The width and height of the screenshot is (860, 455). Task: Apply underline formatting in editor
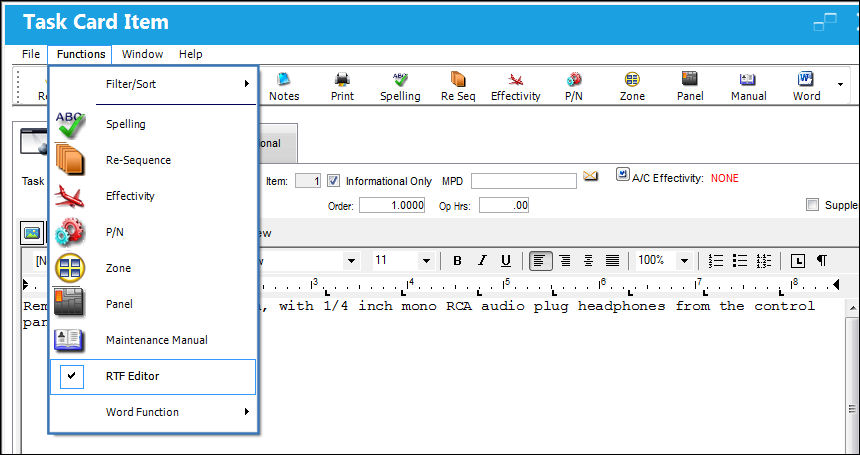click(x=506, y=261)
